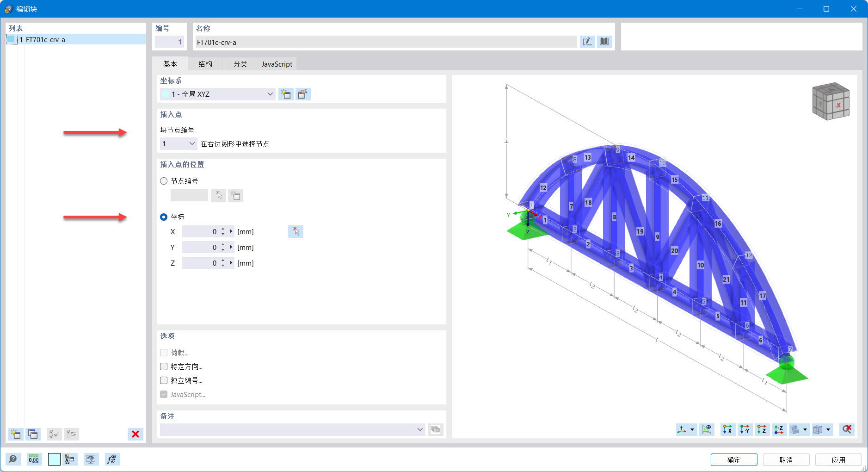Click the light cyan color swatch in bottom bar
This screenshot has height=472, width=868.
54,459
